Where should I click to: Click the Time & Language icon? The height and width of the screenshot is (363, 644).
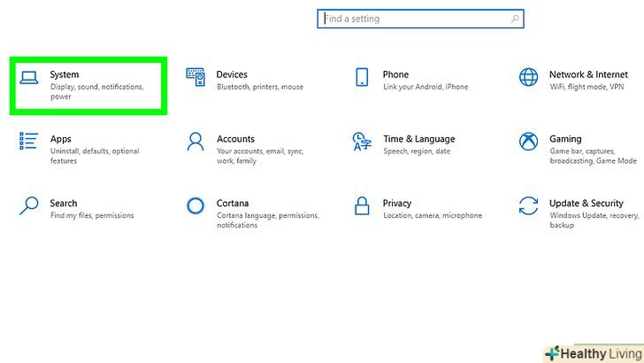coord(362,142)
